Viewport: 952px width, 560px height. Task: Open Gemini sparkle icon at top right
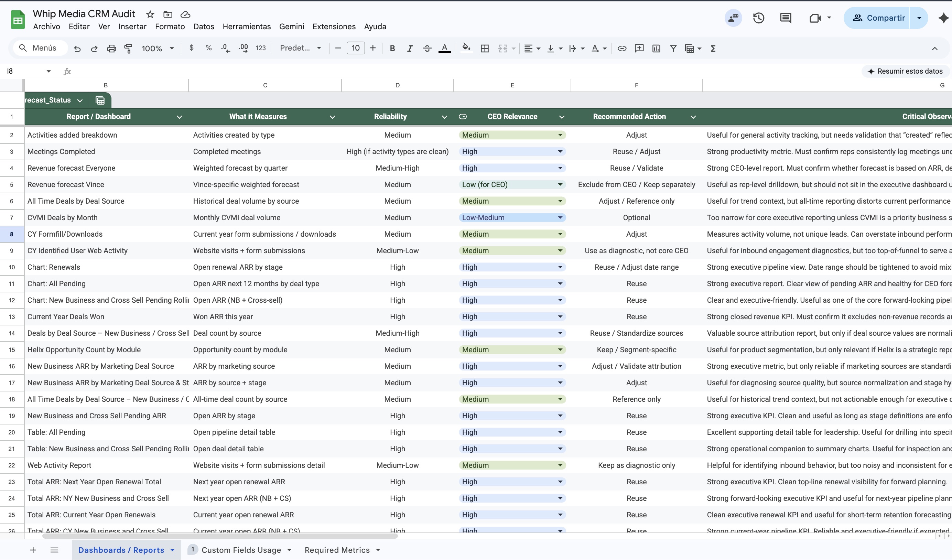(943, 18)
